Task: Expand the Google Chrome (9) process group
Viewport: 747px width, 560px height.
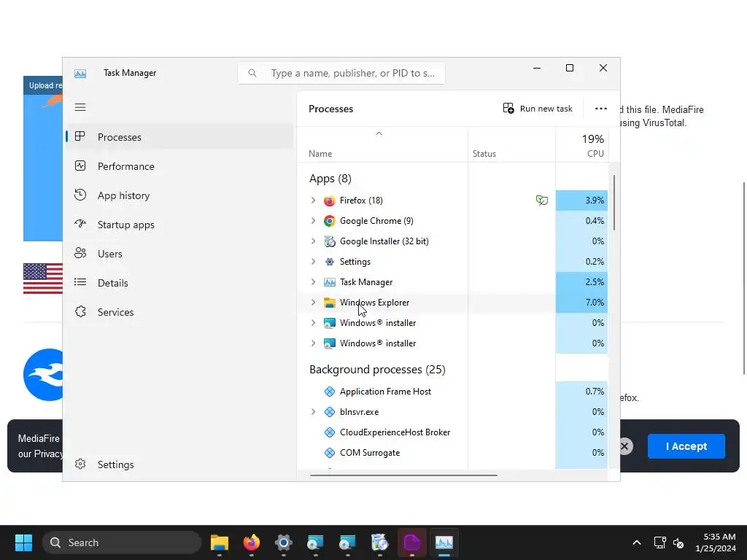Action: coord(313,221)
